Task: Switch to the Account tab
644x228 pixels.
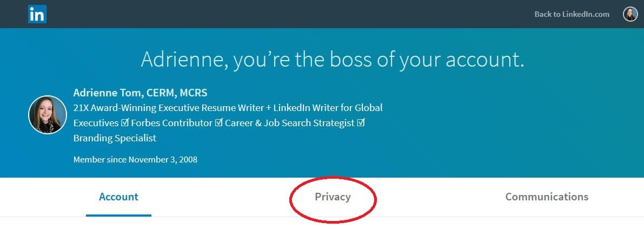Action: click(118, 197)
